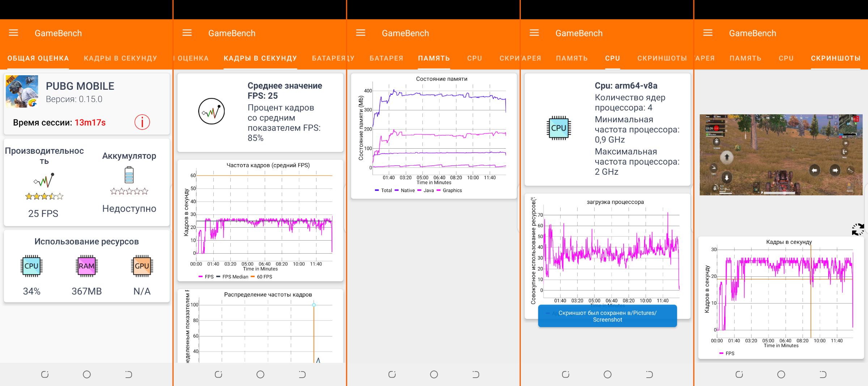Image resolution: width=868 pixels, height=386 pixels.
Task: Tap the red session info icon
Action: coord(142,122)
